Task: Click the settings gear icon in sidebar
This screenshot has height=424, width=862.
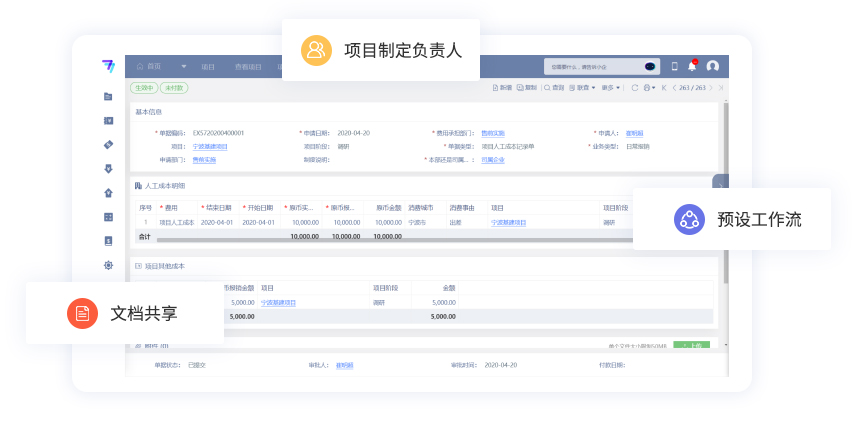Action: pyautogui.click(x=108, y=265)
